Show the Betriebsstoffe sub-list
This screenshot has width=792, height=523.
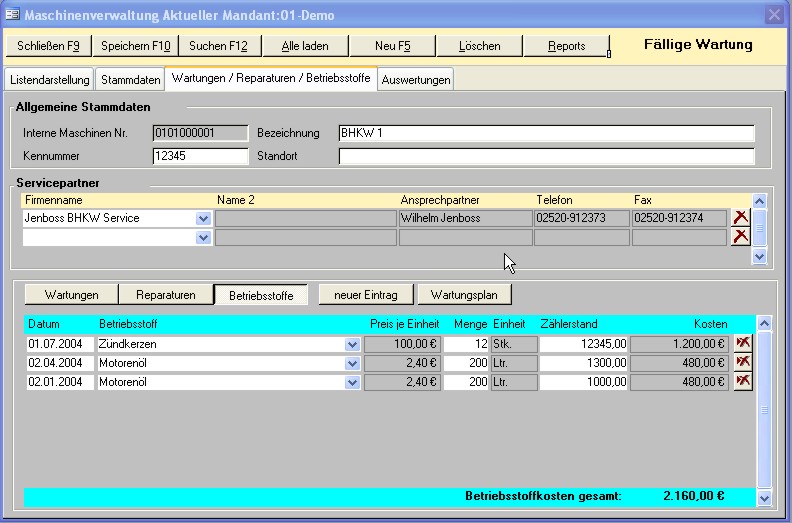pyautogui.click(x=261, y=295)
